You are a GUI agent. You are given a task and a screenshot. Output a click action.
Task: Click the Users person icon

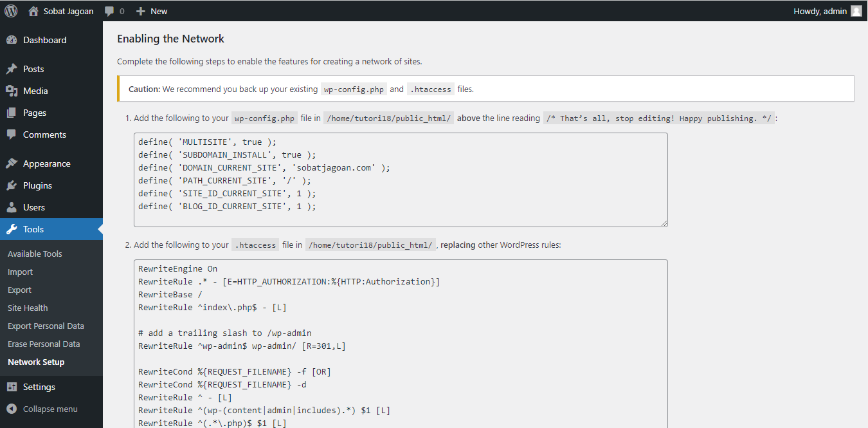pyautogui.click(x=12, y=207)
